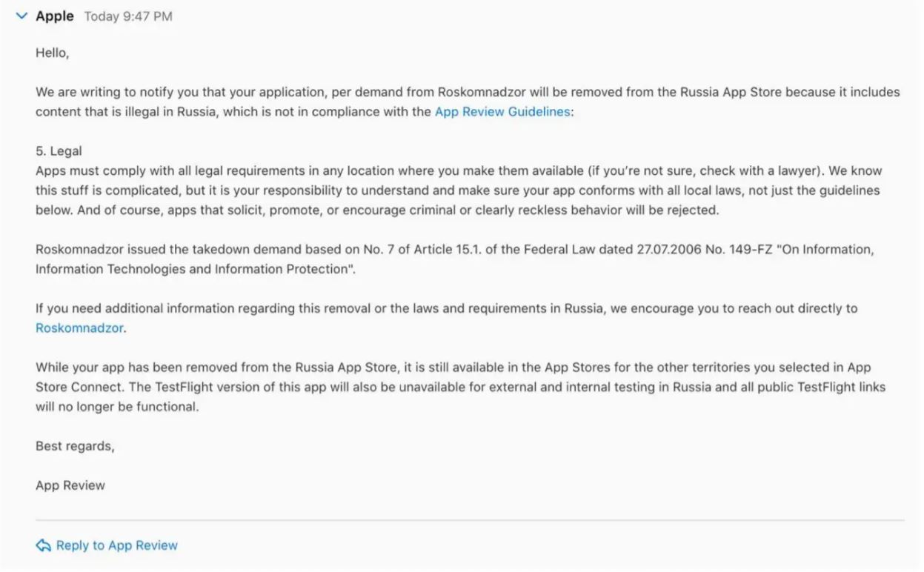Click the App Review signature line
Screen dimensions: 924x572
[x=70, y=485]
